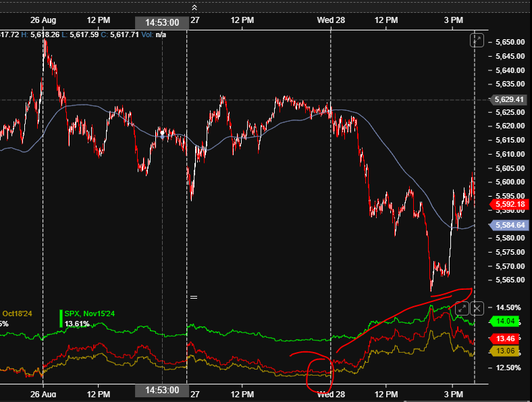Click the crosshair dot on the price line
This screenshot has height=402, width=532.
point(162,132)
